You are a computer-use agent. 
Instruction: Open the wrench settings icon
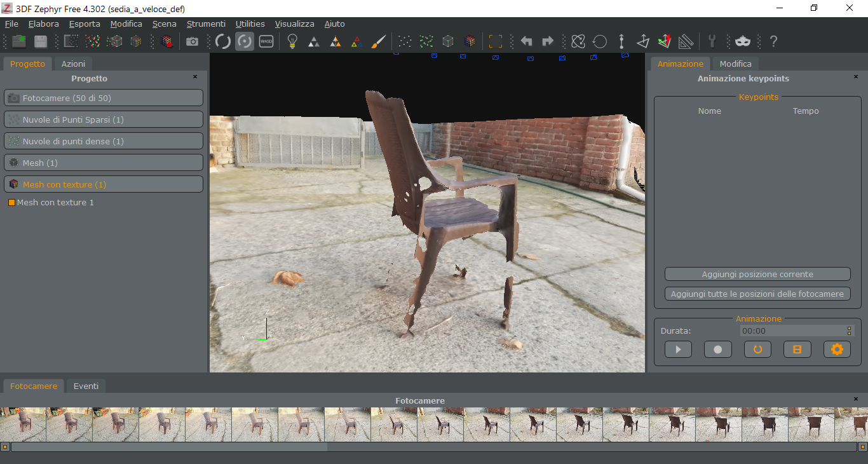coord(712,41)
